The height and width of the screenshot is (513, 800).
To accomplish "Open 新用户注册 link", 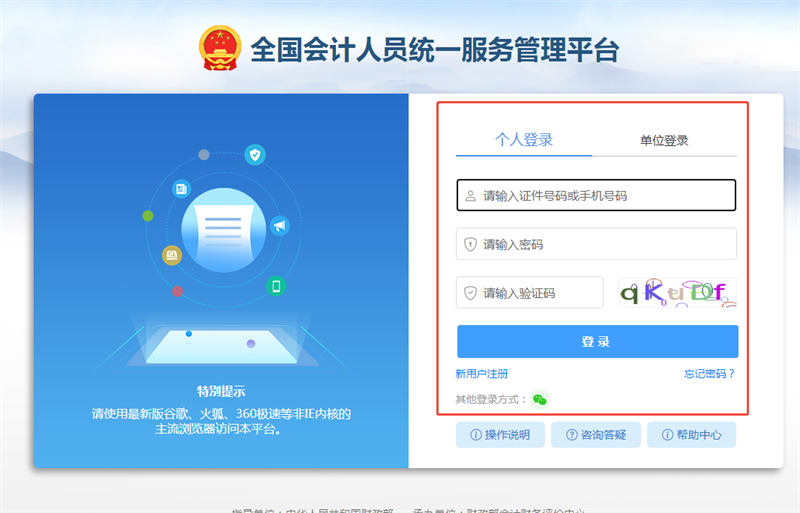I will [482, 374].
